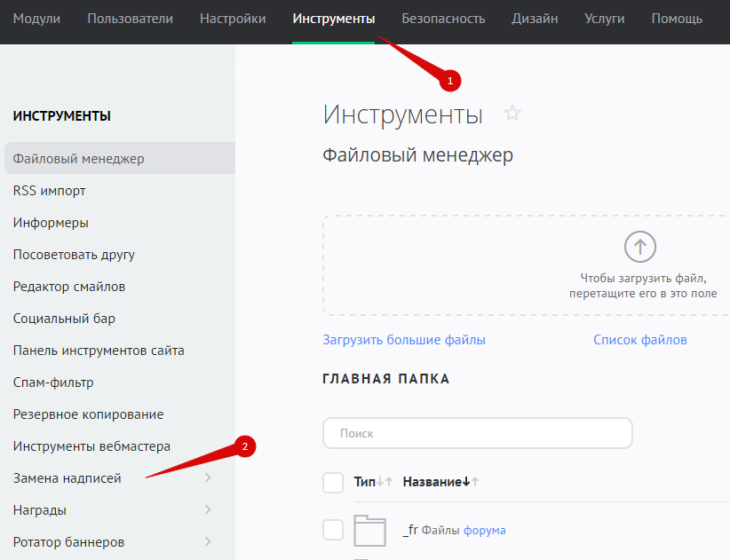730x560 pixels.
Task: Click the _fr folder icon
Action: [369, 530]
